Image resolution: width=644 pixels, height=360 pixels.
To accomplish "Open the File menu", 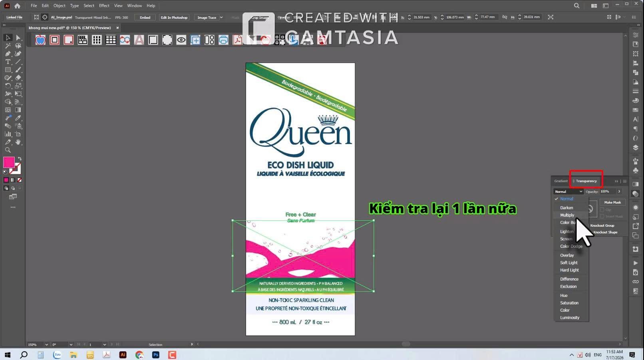I will coord(34,6).
